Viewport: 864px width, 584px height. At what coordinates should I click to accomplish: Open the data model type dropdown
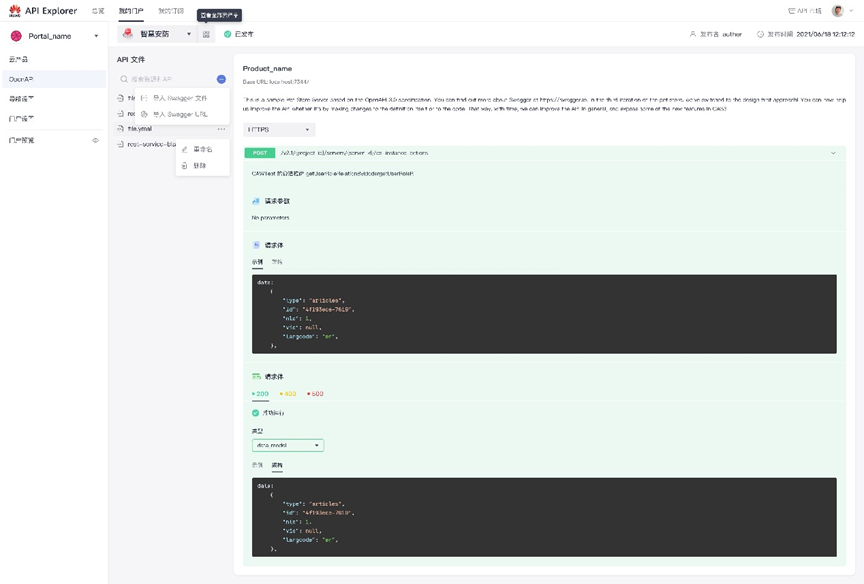(x=288, y=445)
